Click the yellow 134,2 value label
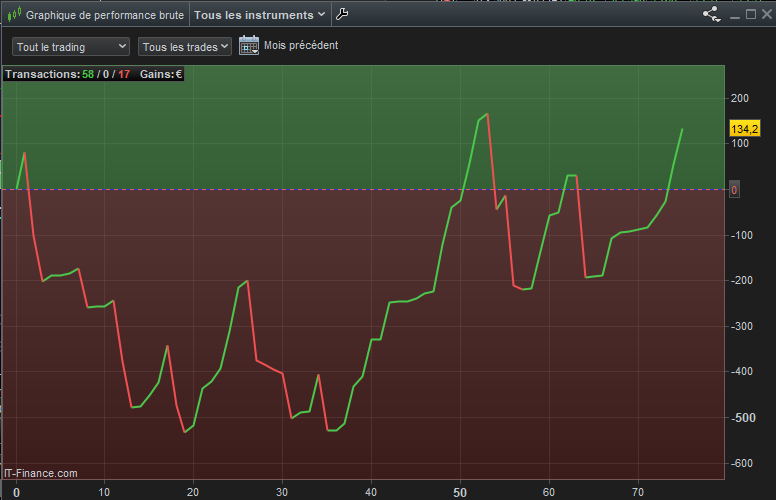 [x=745, y=129]
